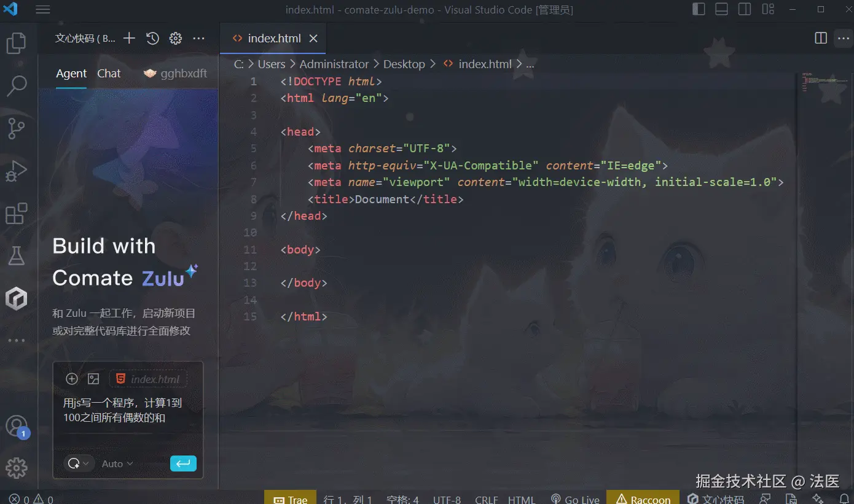Click the C: breadcrumb segment

coord(239,64)
